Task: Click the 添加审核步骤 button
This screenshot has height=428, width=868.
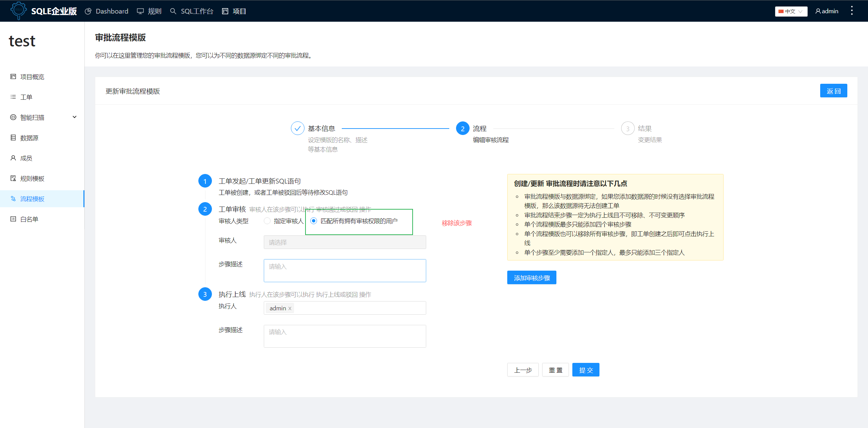Action: tap(532, 278)
